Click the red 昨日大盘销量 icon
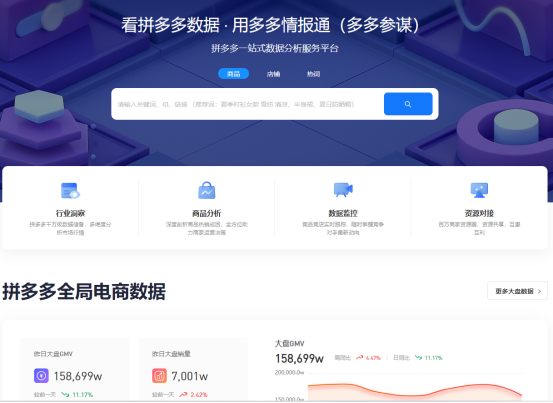 click(x=159, y=375)
